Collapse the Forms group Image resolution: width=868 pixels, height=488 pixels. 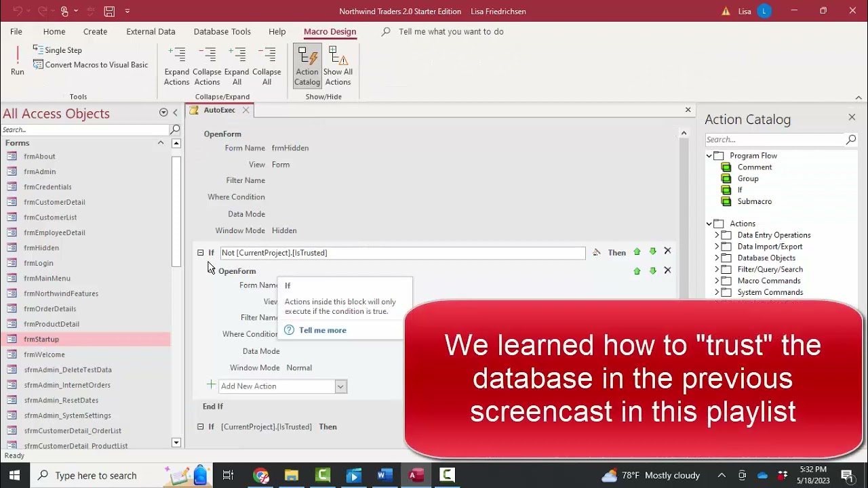tap(161, 143)
